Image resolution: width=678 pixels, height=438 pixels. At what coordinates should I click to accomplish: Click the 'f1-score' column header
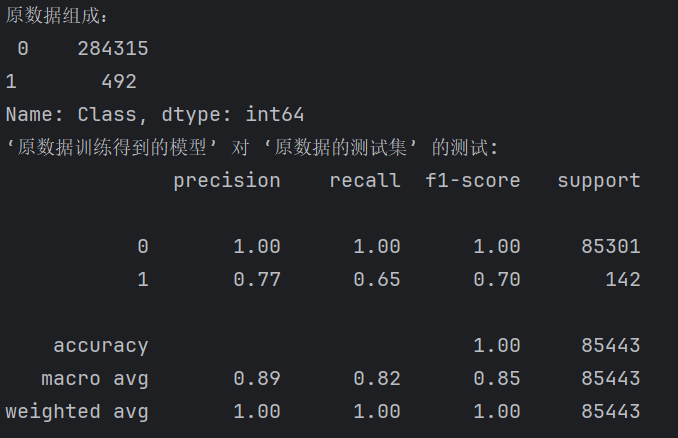pyautogui.click(x=473, y=181)
